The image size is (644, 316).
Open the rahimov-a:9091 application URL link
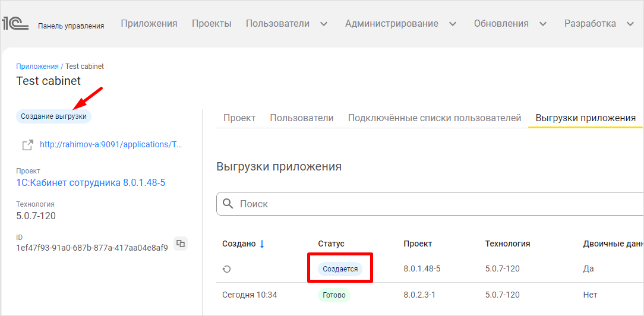pyautogui.click(x=111, y=145)
